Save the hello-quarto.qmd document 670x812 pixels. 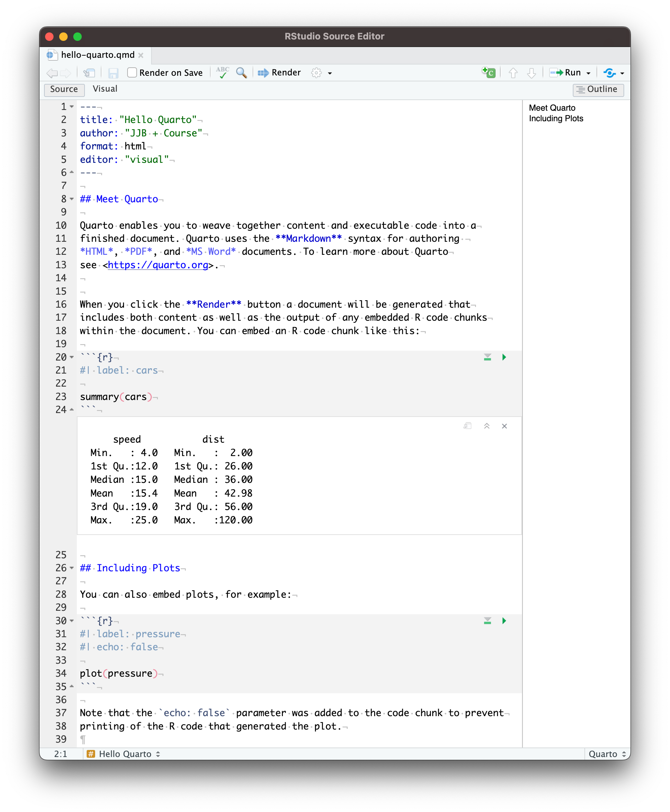click(x=112, y=73)
